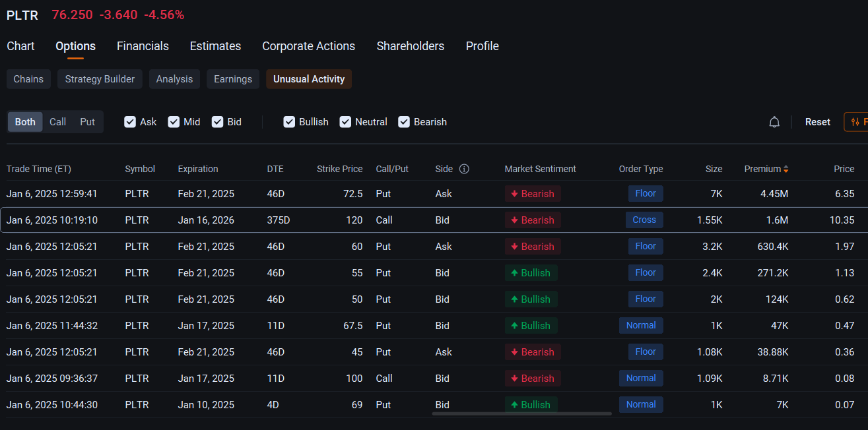The width and height of the screenshot is (868, 430).
Task: Click the Market Sentiment column header
Action: 541,169
